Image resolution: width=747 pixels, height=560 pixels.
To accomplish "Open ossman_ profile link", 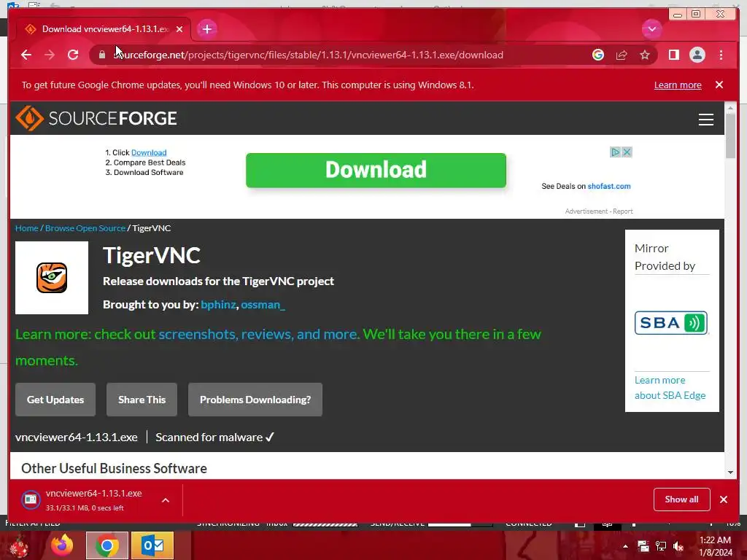I will (263, 304).
